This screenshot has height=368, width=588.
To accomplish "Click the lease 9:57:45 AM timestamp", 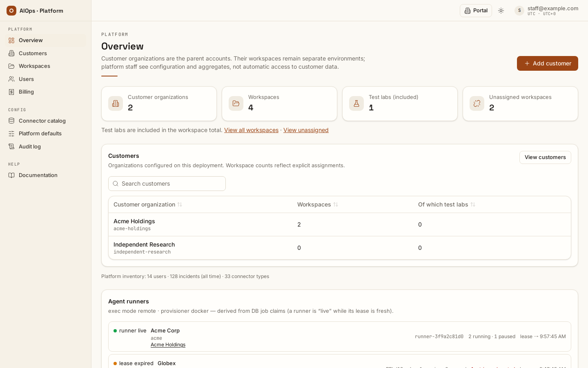I will click(543, 337).
